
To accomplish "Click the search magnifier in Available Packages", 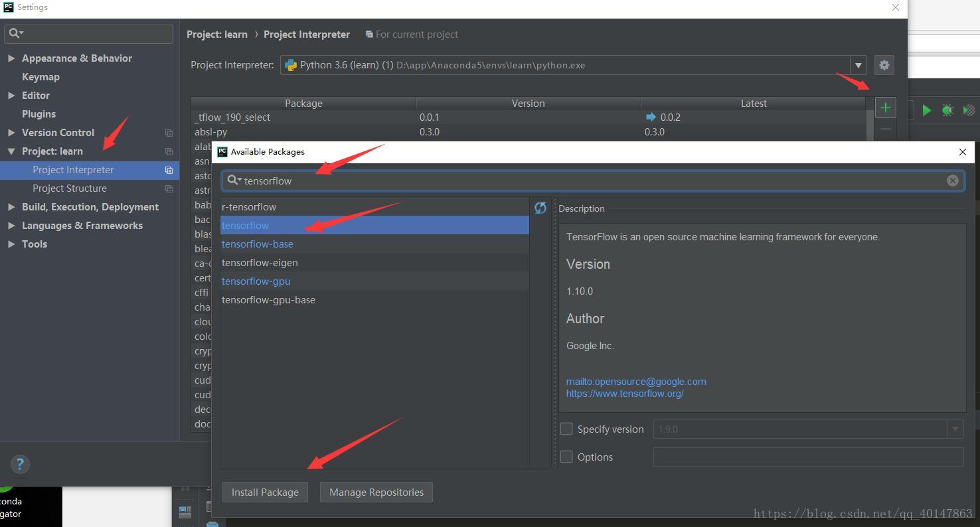I will click(x=234, y=181).
